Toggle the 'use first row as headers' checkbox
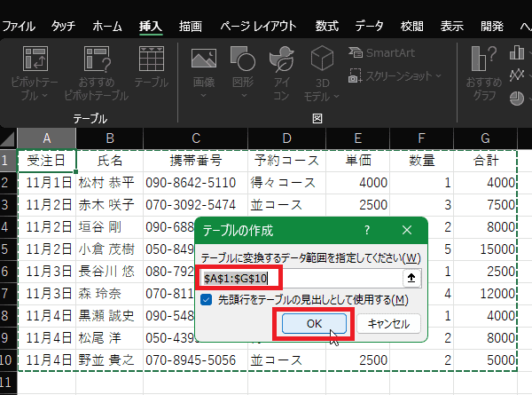Viewport: 532px width, 395px height. click(206, 300)
